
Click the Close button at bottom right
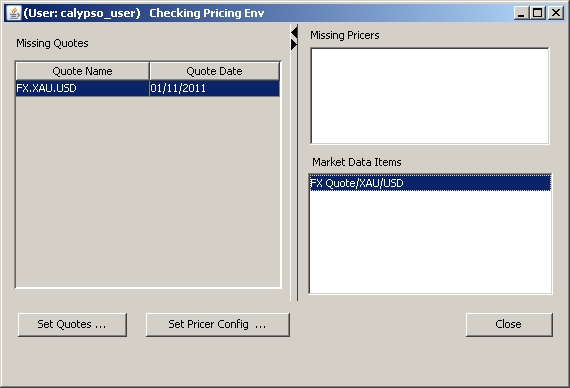(x=509, y=324)
